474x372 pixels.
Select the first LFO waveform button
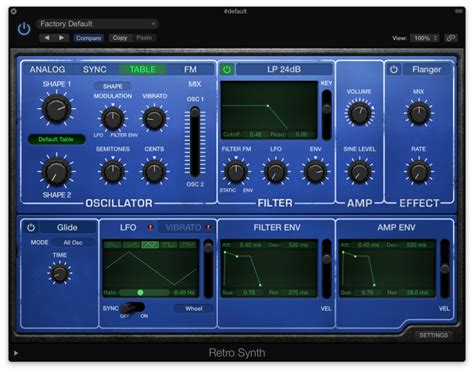113,245
